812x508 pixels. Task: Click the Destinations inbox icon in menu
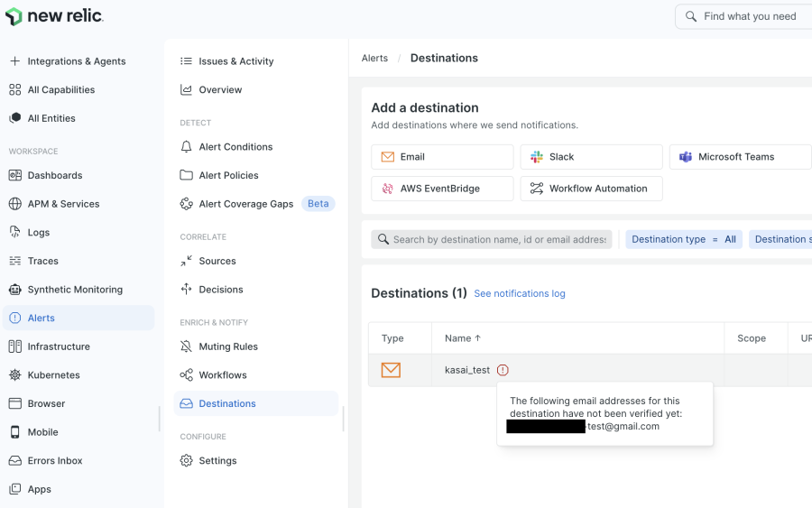tap(186, 403)
